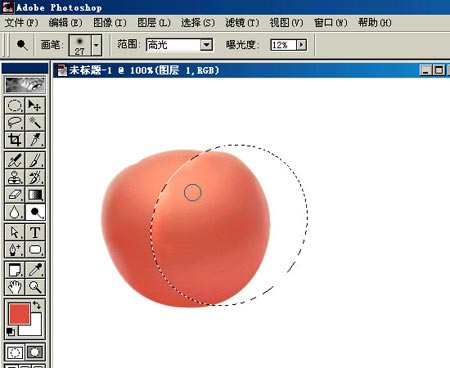Open the 编辑(E) menu
Viewport: 450px width, 368px height.
click(65, 23)
